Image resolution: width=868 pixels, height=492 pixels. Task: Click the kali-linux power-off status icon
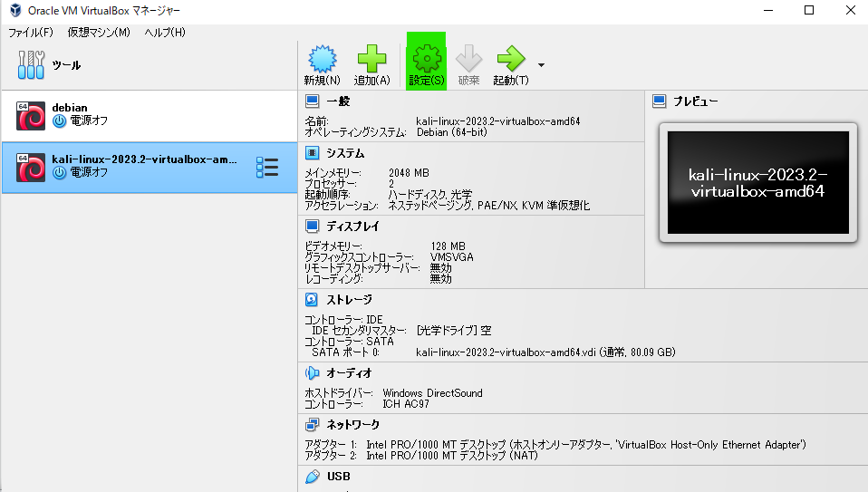[59, 173]
